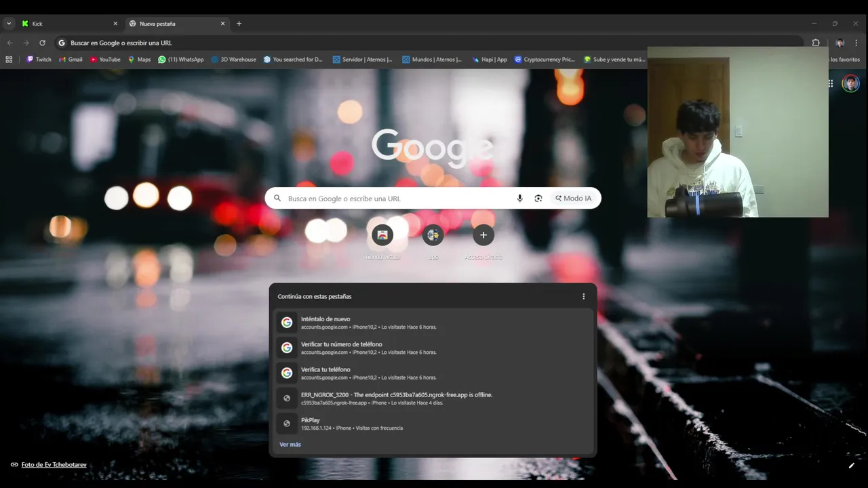Close the Kick tab

(115, 24)
